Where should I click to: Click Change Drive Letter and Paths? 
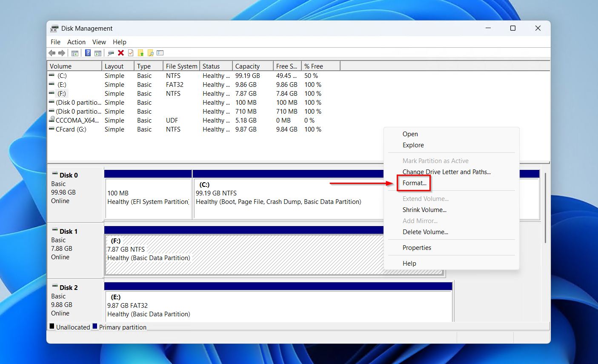click(x=446, y=172)
